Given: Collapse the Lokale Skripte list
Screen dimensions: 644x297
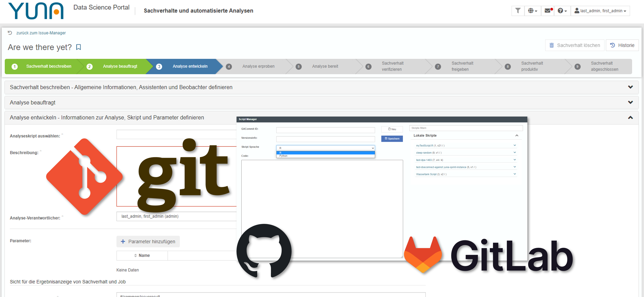Looking at the screenshot, I should (x=517, y=135).
